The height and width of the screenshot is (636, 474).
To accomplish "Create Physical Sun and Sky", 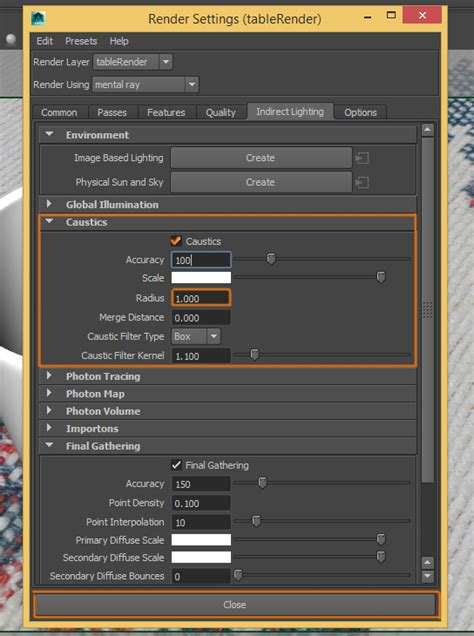I will point(261,183).
